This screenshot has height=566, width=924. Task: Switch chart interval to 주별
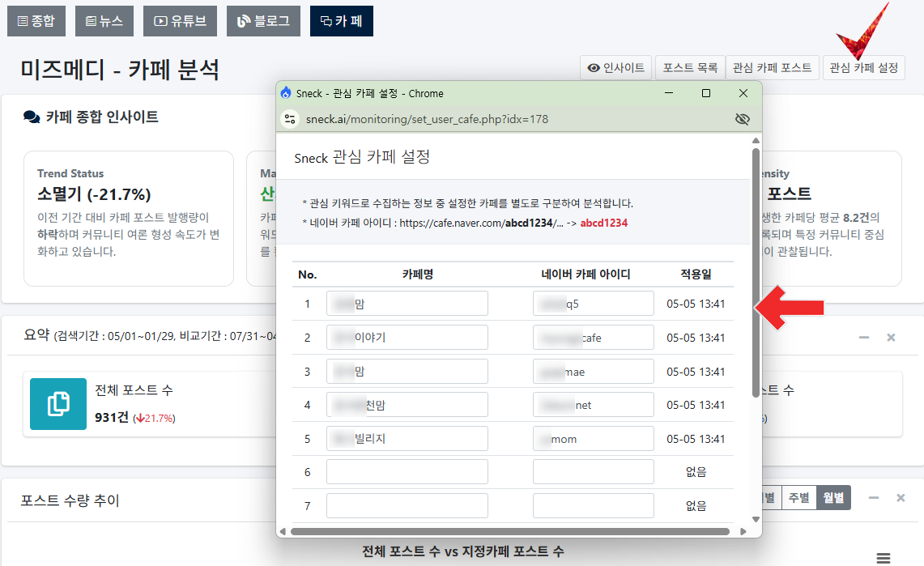798,498
